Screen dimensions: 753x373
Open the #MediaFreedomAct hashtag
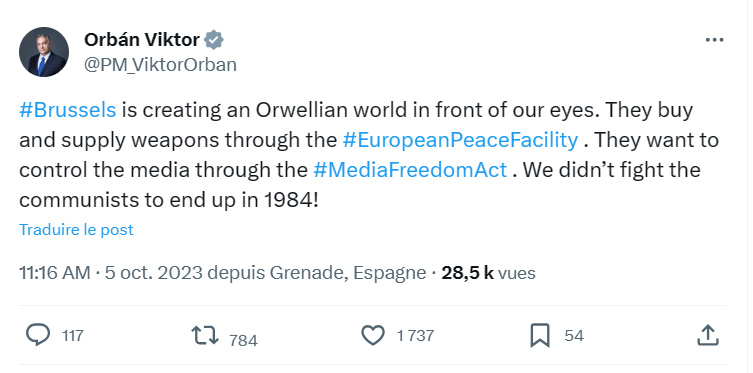[x=410, y=170]
